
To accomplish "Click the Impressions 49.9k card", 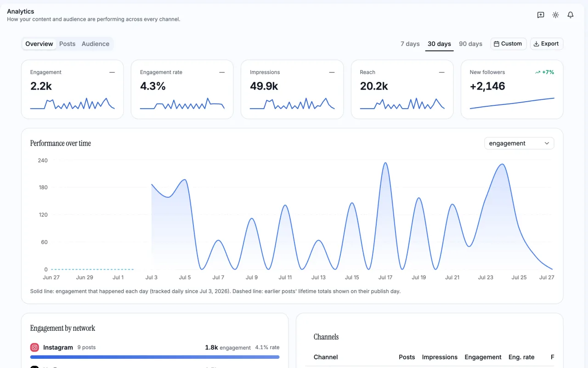I will click(292, 89).
